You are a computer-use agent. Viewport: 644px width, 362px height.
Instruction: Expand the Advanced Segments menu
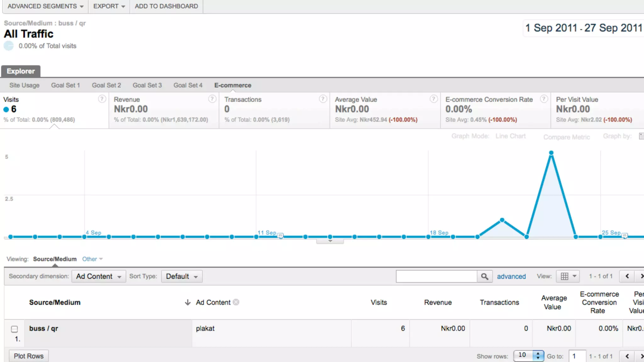click(45, 6)
